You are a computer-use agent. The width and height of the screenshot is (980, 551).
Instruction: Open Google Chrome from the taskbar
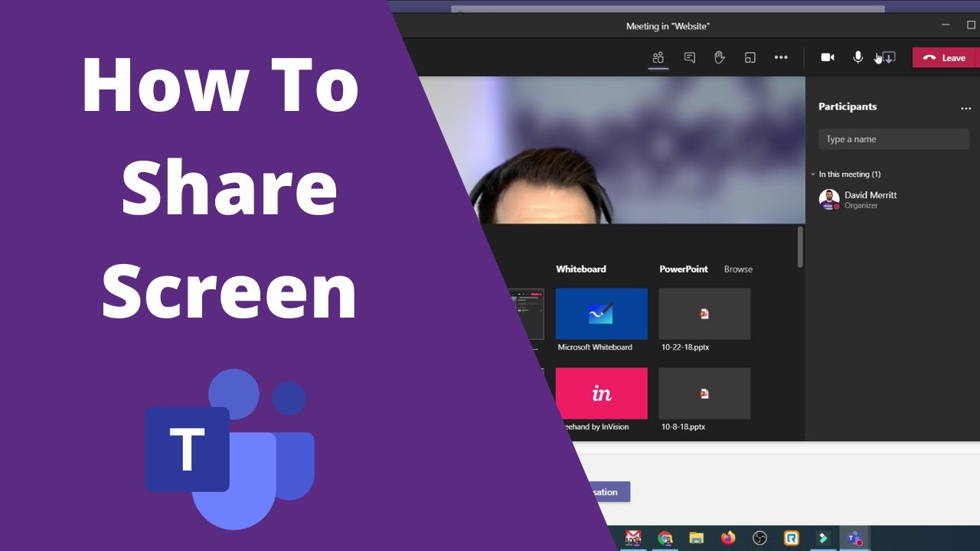pyautogui.click(x=665, y=538)
